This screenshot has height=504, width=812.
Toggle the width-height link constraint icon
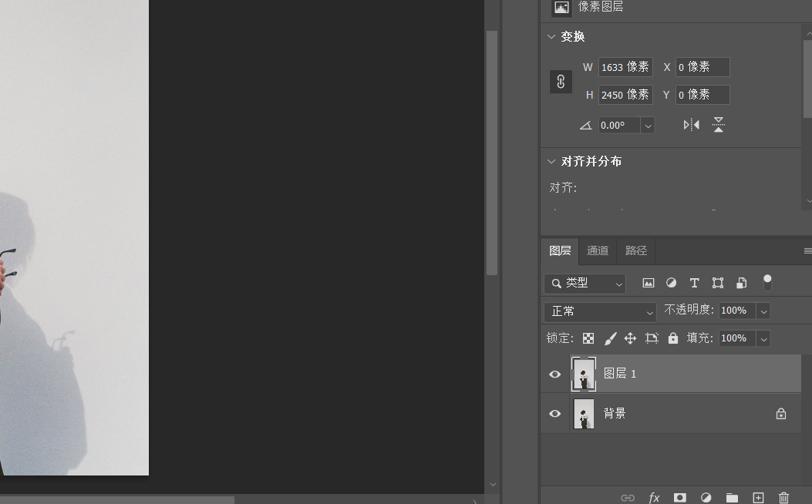561,82
